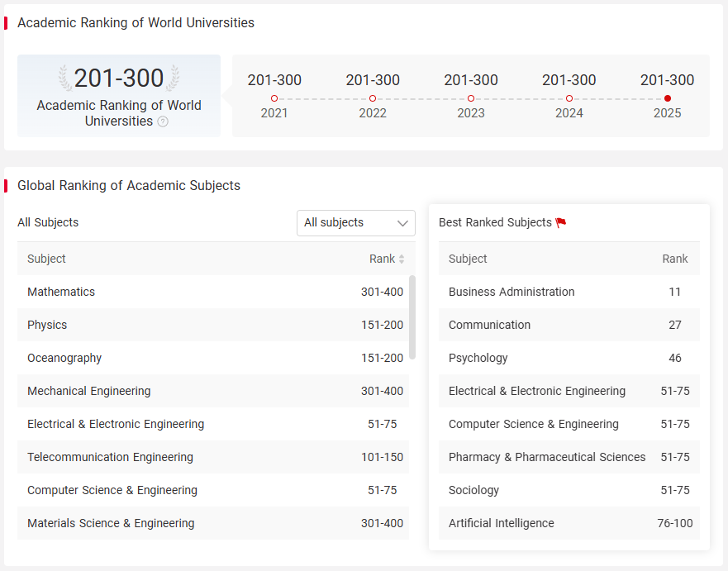
Task: Click the help question-mark icon beside Academic Ranking
Action: [163, 121]
